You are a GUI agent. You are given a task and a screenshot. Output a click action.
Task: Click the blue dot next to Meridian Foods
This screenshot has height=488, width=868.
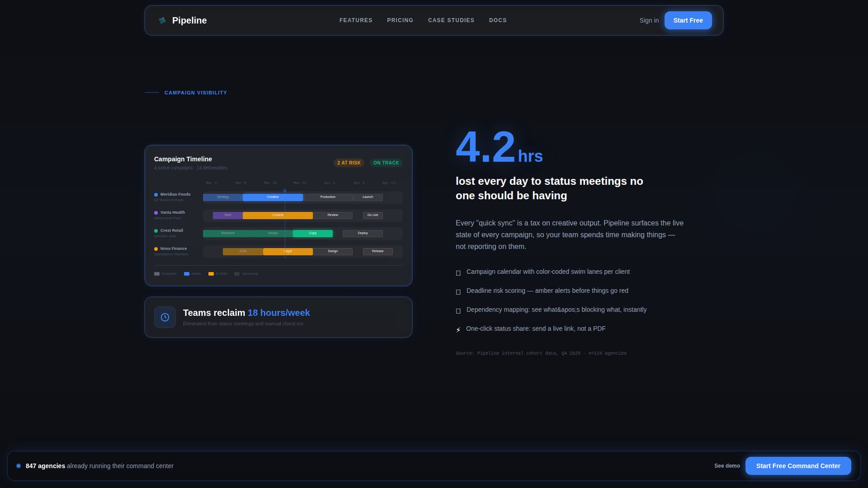click(156, 195)
